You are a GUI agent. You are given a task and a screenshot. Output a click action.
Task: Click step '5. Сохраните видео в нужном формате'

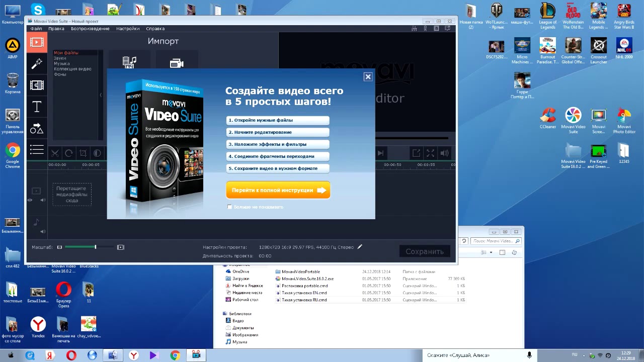(x=278, y=168)
